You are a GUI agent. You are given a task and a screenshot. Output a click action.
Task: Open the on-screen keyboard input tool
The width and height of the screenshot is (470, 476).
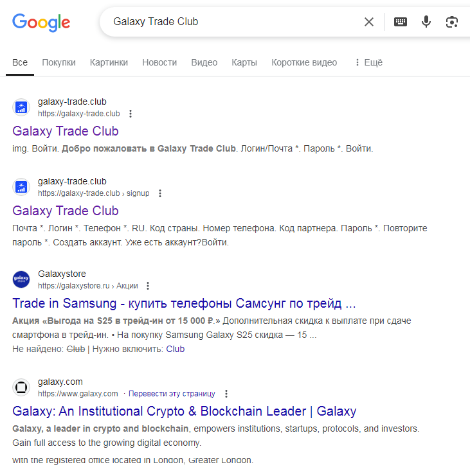pyautogui.click(x=401, y=22)
